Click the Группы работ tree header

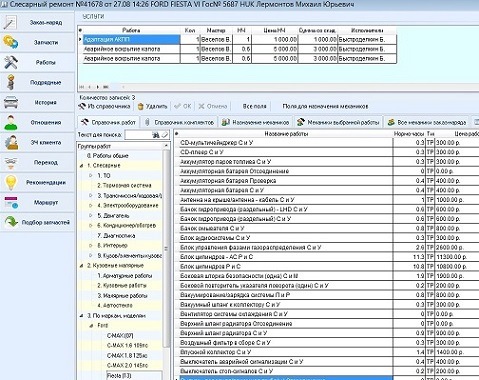[120, 146]
